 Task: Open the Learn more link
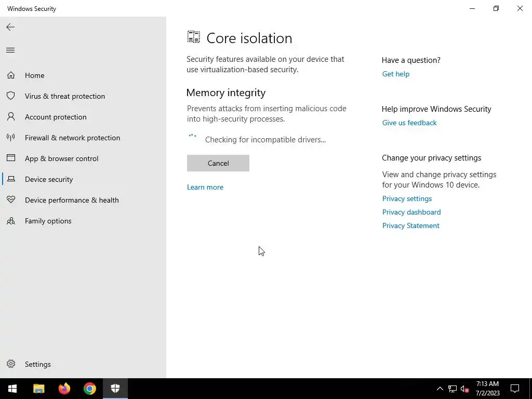pyautogui.click(x=205, y=187)
